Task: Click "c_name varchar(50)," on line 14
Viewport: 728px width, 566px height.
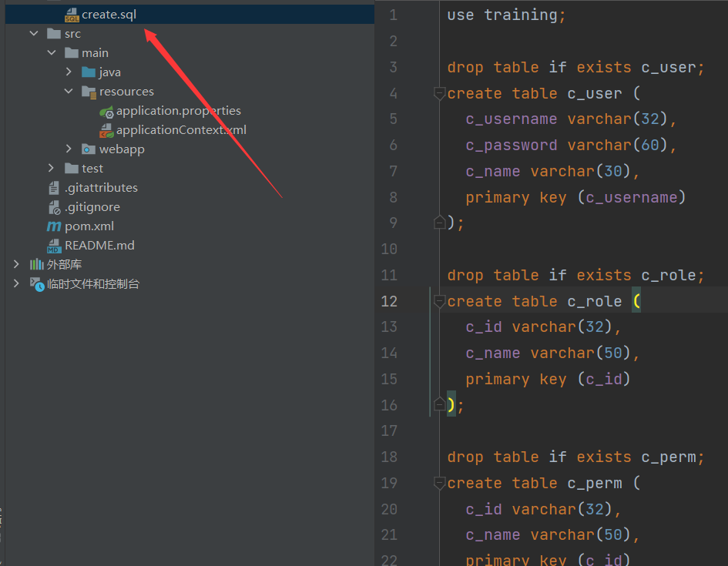Action: tap(552, 353)
